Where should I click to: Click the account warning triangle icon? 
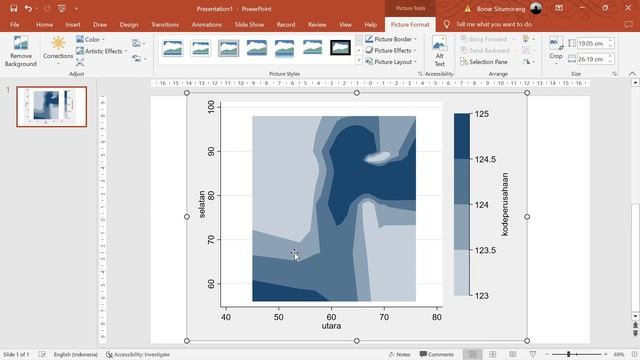click(468, 9)
